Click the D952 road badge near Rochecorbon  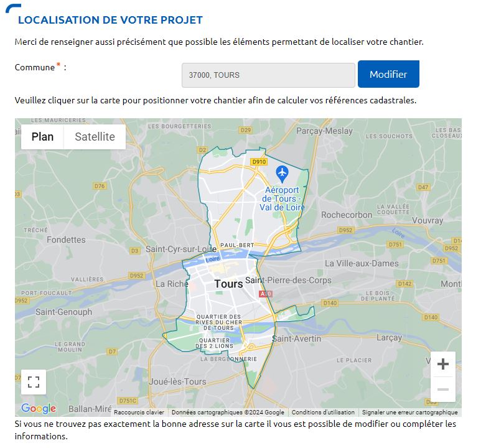[x=346, y=230]
